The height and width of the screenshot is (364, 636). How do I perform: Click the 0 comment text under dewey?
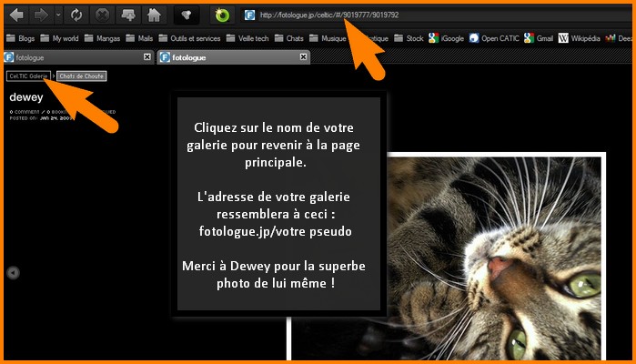pyautogui.click(x=25, y=112)
